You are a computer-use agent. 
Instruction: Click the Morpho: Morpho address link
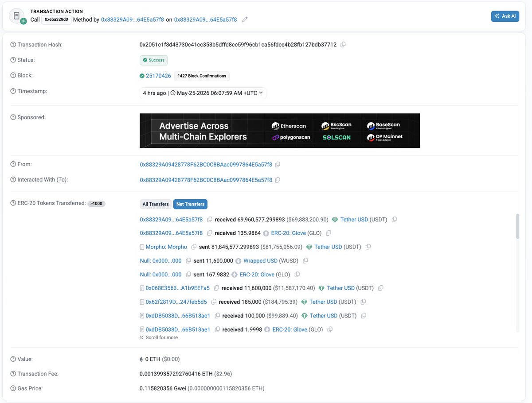click(166, 247)
